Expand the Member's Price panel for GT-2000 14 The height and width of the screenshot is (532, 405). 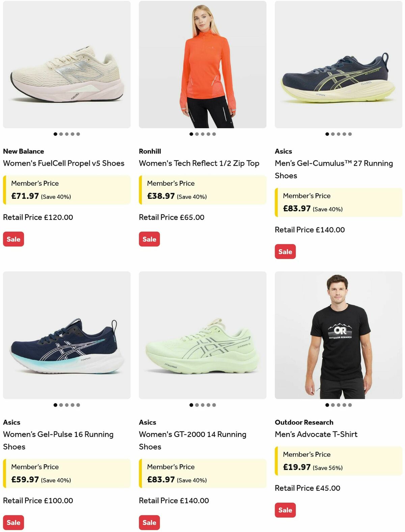202,473
